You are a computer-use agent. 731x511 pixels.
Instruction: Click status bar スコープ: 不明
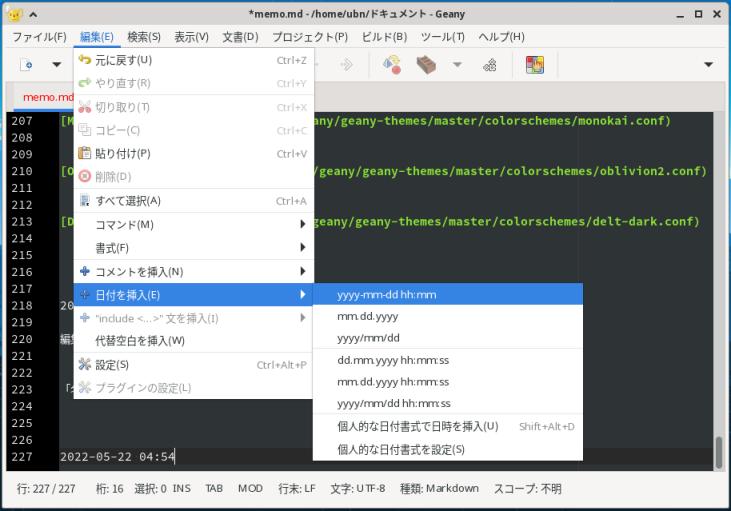[527, 489]
